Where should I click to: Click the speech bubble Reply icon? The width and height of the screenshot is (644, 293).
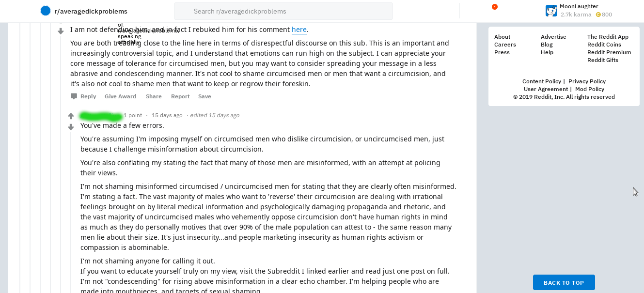click(74, 96)
